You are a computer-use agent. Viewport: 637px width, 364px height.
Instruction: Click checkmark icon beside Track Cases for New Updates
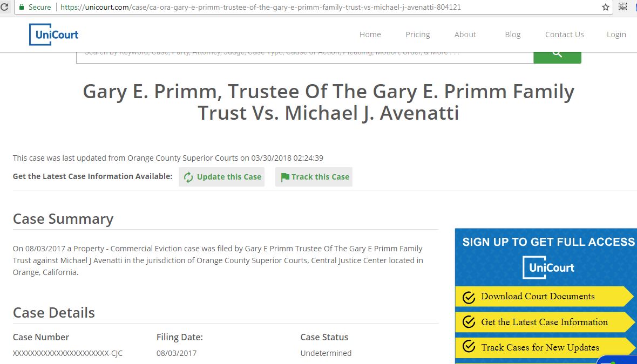point(469,347)
